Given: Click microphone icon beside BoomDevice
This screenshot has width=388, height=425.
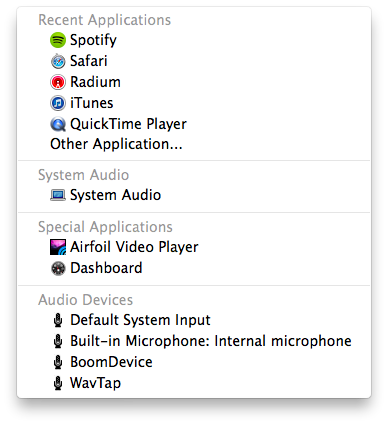Looking at the screenshot, I should point(58,362).
